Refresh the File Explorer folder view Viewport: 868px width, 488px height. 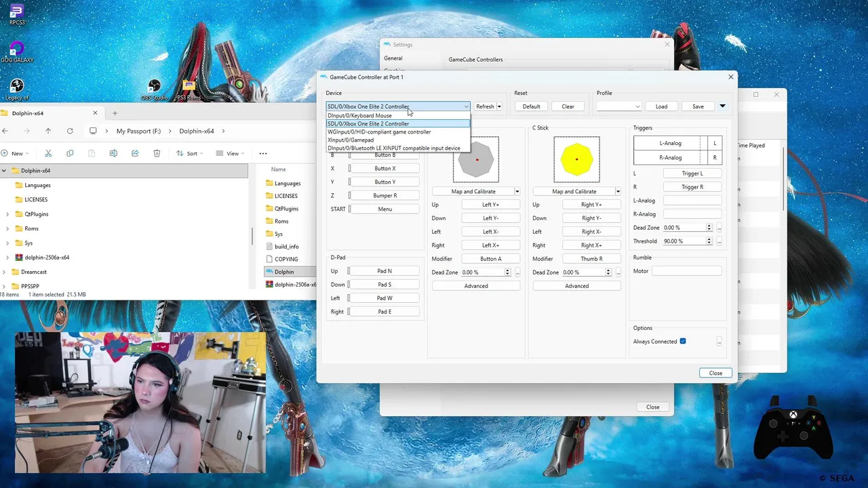pos(70,131)
